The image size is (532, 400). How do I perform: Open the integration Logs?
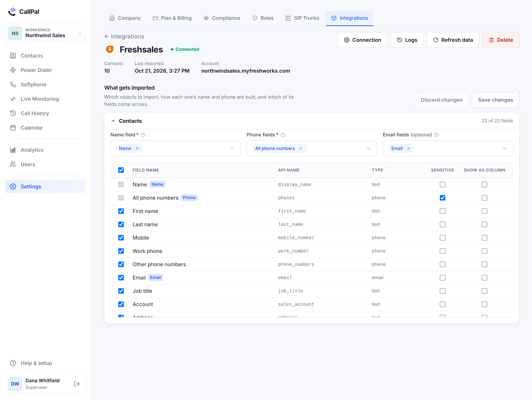point(407,40)
